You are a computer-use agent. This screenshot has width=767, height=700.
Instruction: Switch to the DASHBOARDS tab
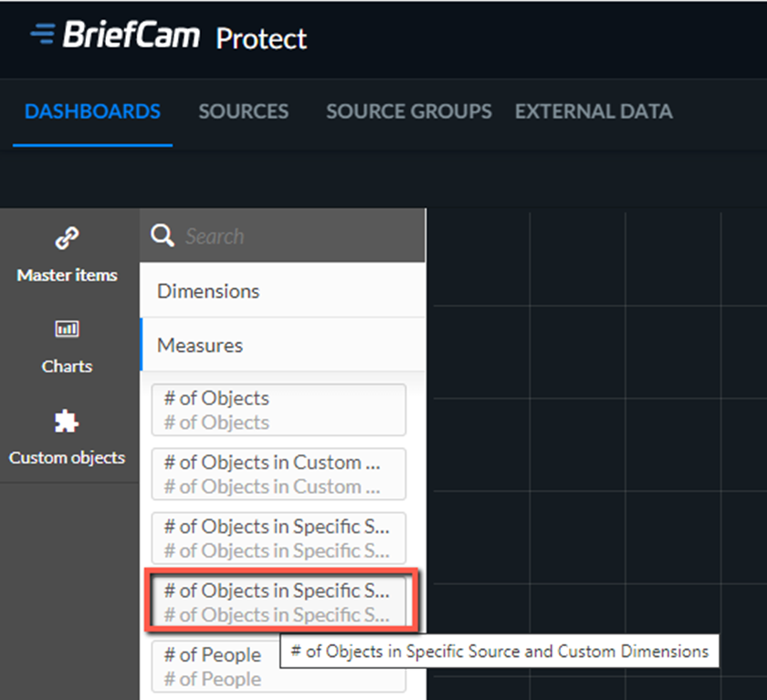(x=92, y=111)
